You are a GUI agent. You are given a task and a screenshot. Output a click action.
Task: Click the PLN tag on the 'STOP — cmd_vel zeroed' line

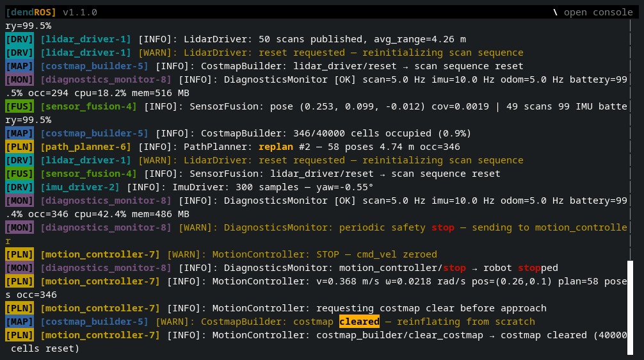tap(19, 254)
